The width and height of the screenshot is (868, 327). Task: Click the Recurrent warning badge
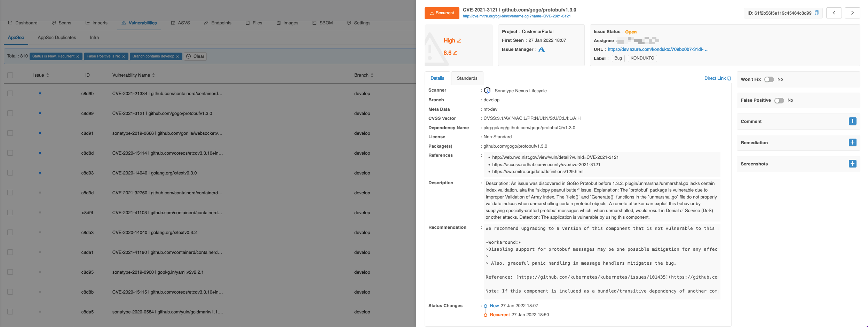(x=442, y=13)
